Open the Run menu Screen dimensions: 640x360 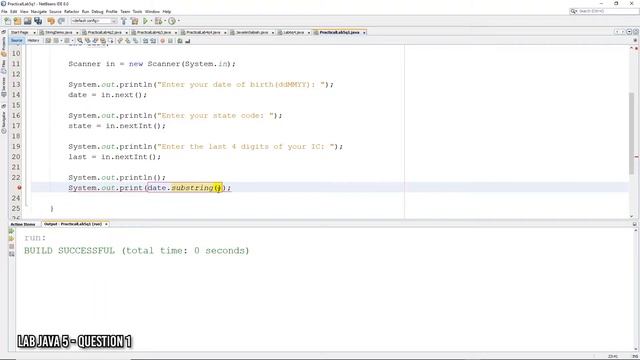tap(85, 11)
